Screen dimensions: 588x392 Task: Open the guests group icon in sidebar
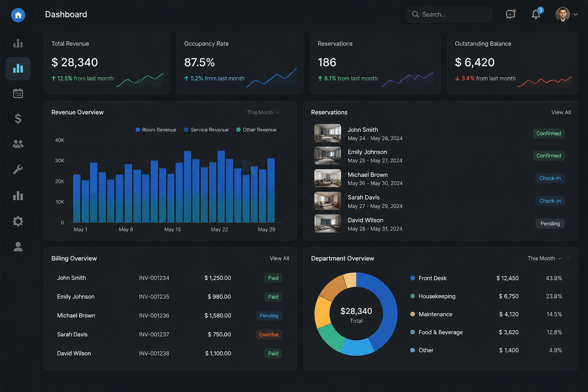click(18, 144)
